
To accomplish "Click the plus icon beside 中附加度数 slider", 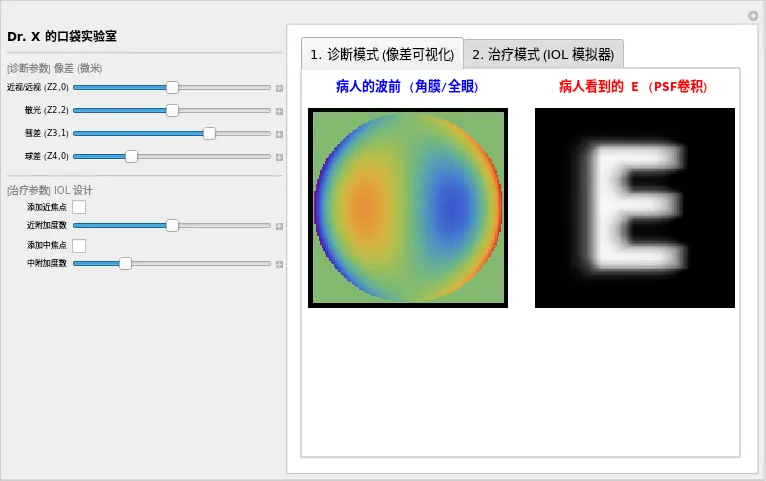I will pos(279,264).
